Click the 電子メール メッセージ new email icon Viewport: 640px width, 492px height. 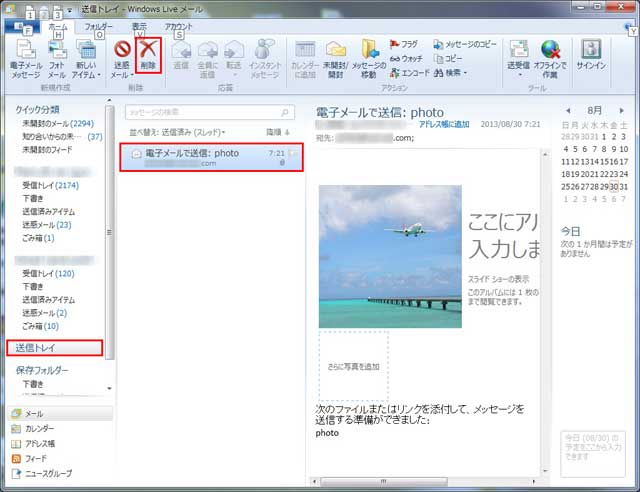click(x=26, y=58)
